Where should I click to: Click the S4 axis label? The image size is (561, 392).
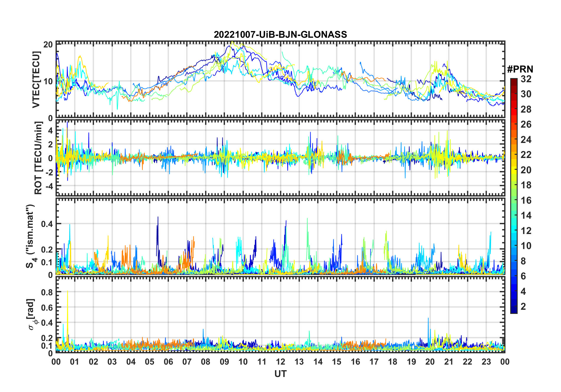[30, 236]
